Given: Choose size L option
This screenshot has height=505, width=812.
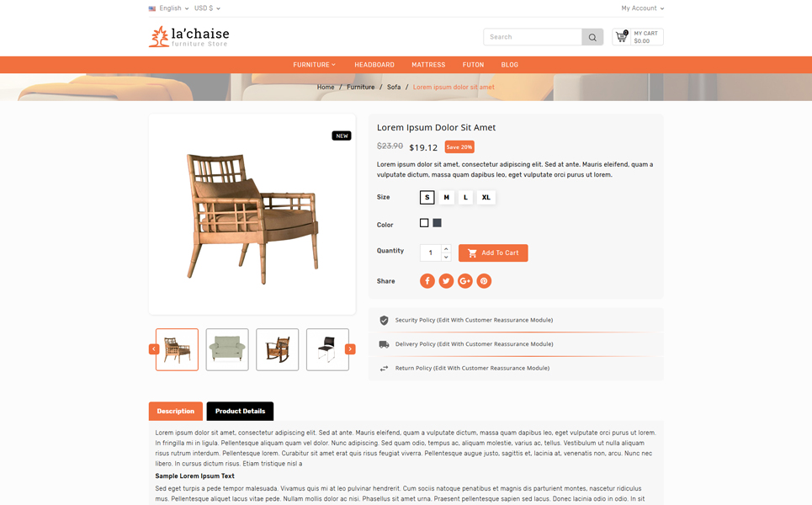Looking at the screenshot, I should tap(465, 197).
